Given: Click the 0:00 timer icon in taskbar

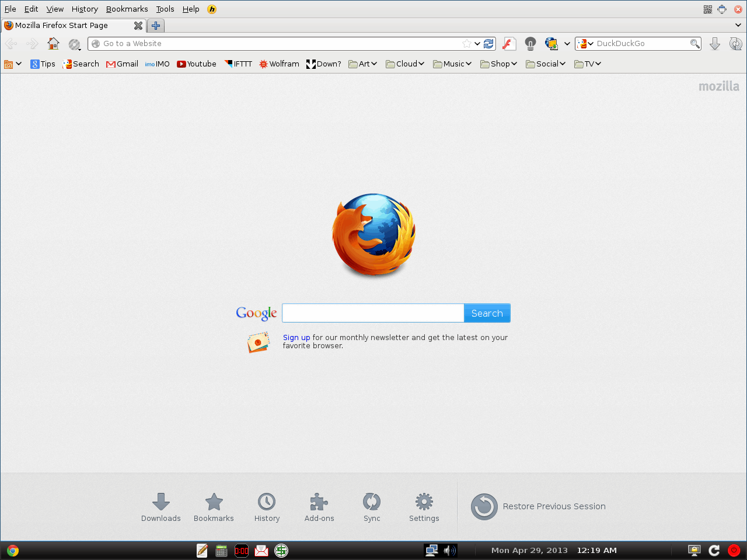Looking at the screenshot, I should click(242, 550).
